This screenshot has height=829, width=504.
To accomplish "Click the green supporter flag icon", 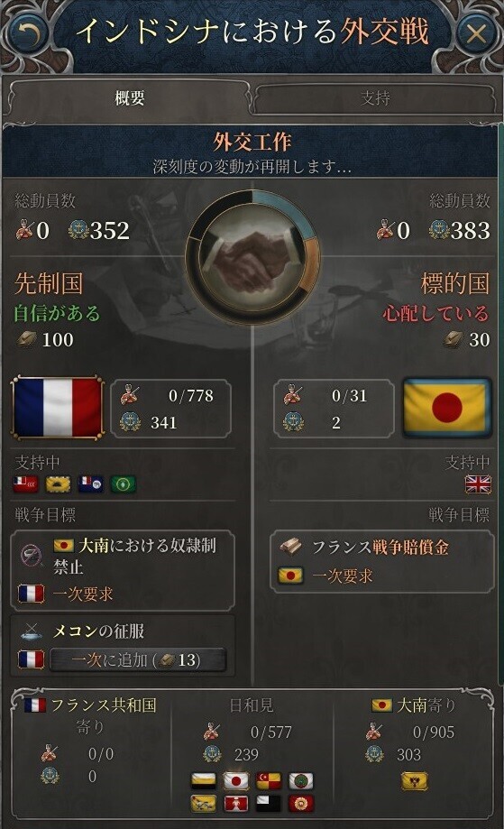I will coord(124,484).
